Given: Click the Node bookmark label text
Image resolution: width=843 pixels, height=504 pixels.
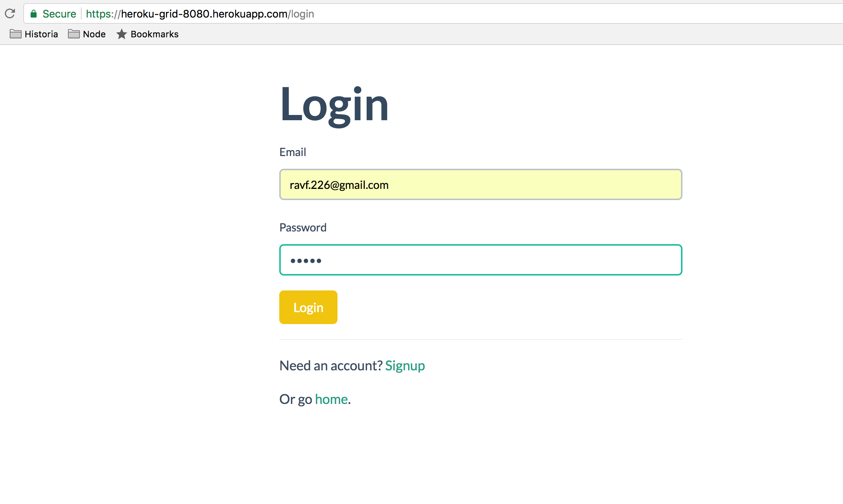Looking at the screenshot, I should click(94, 34).
